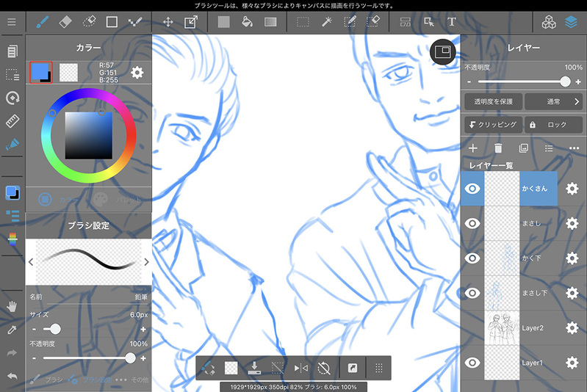587x392 pixels.
Task: Select the operation cursor tool
Action: pos(428,22)
